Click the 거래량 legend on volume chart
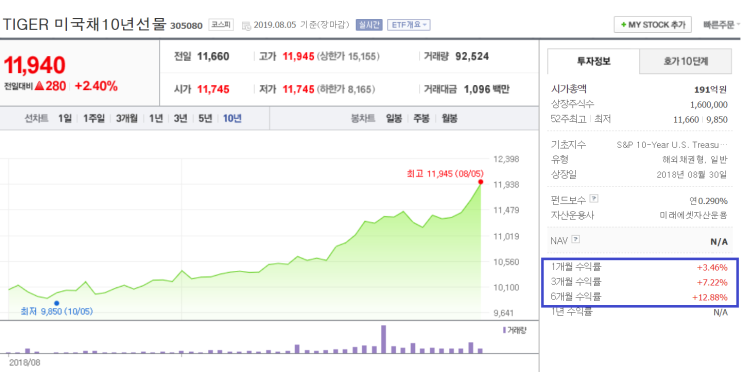The image size is (743, 372). [514, 330]
